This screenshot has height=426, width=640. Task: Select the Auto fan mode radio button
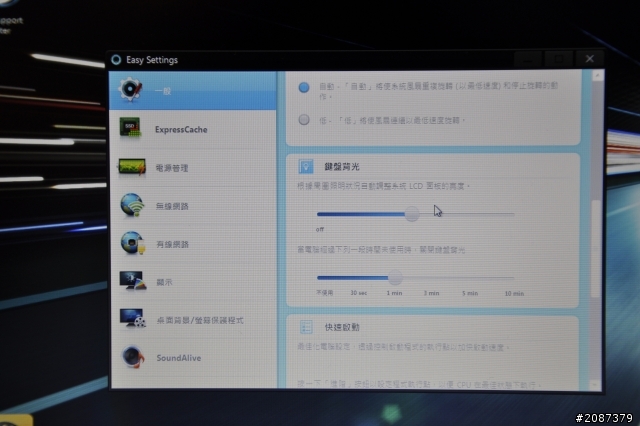(304, 87)
